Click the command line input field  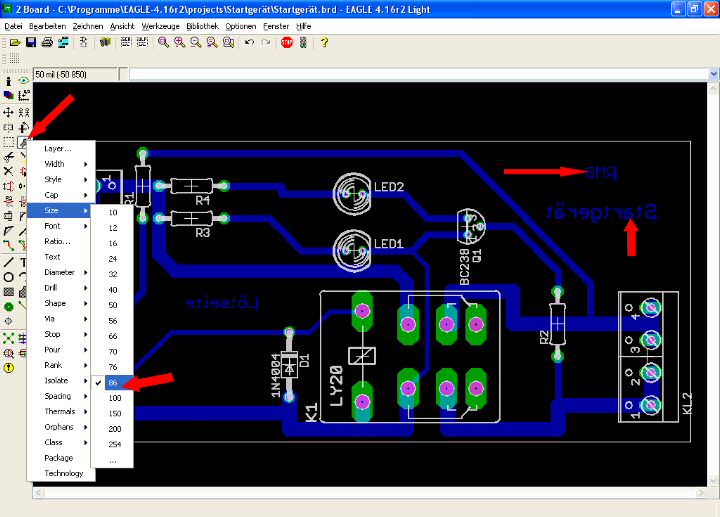click(420, 74)
